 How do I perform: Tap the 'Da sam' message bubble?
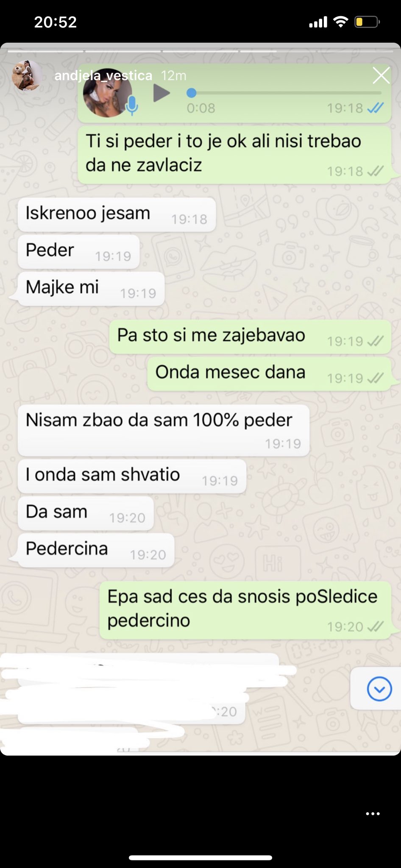click(x=86, y=513)
